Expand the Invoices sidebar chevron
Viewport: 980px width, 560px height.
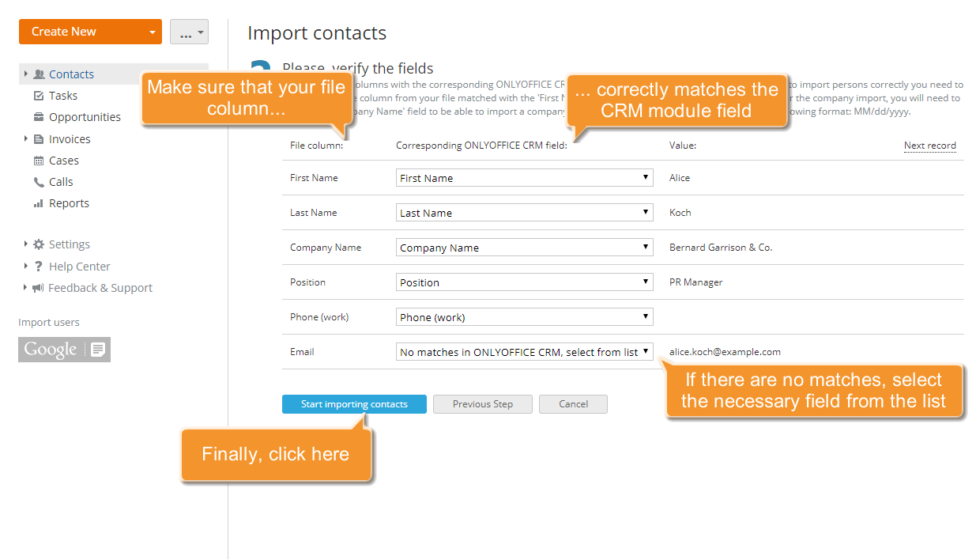24,138
